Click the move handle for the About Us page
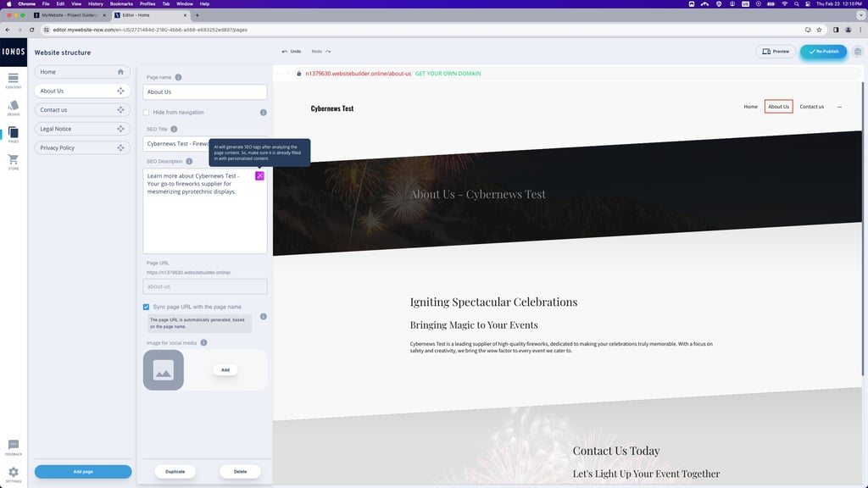Screen dimensions: 868x488 [x=120, y=91]
